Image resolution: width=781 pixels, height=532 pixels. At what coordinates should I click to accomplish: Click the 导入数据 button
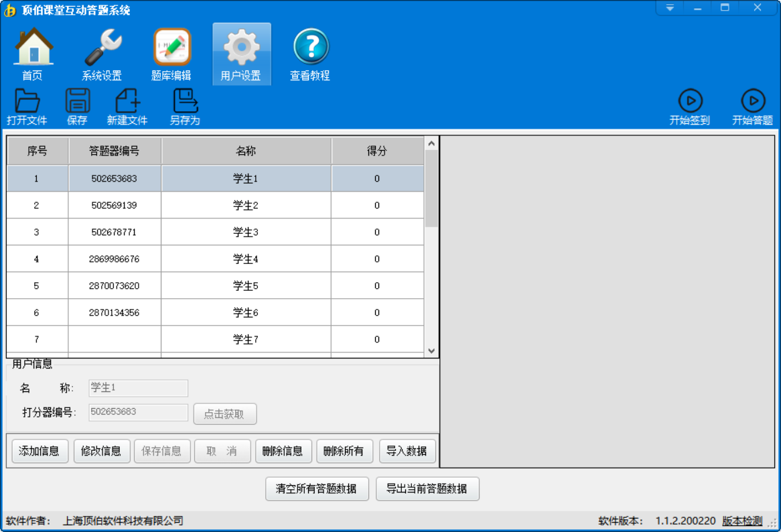407,451
